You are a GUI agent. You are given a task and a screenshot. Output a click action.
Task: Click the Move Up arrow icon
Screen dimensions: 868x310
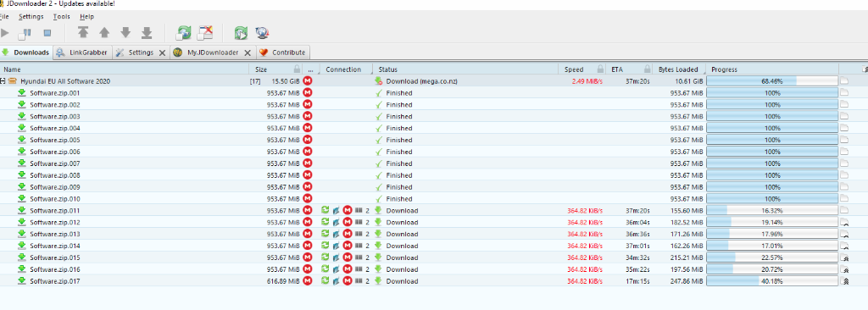point(104,33)
